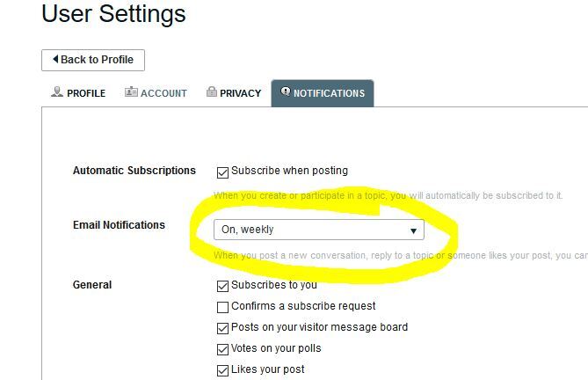This screenshot has width=588, height=380.
Task: Click the alert bubble icon on Notifications tab
Action: click(x=285, y=91)
